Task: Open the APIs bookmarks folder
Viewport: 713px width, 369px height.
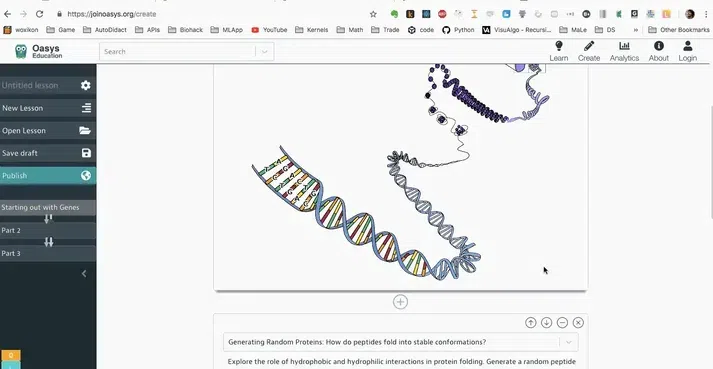Action: pos(148,30)
